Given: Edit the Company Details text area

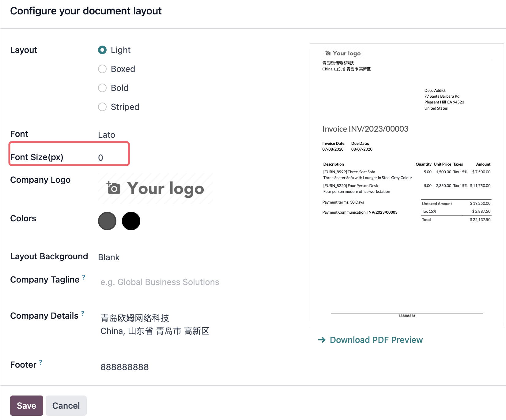Looking at the screenshot, I should [x=155, y=324].
